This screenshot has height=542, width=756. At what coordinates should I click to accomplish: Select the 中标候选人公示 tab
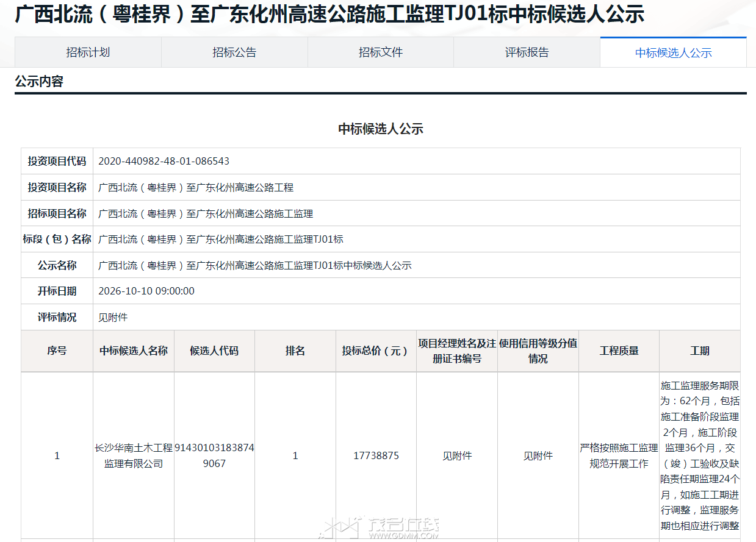[x=674, y=52]
